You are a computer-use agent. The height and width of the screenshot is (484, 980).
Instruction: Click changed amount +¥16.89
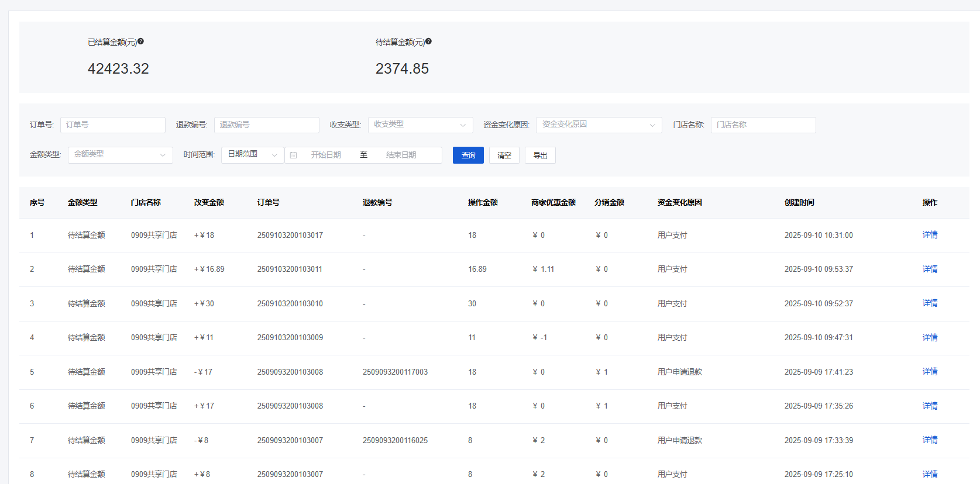point(209,269)
